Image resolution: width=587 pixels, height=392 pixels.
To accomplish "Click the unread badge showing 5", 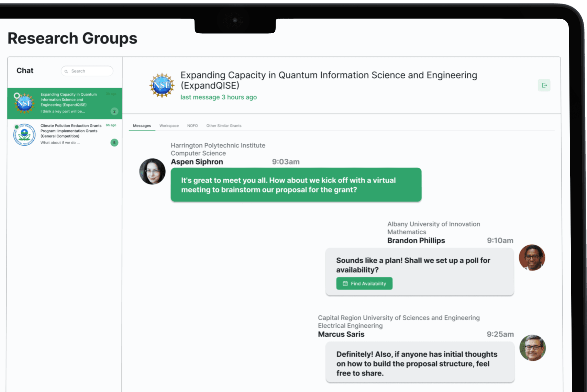I will [114, 143].
